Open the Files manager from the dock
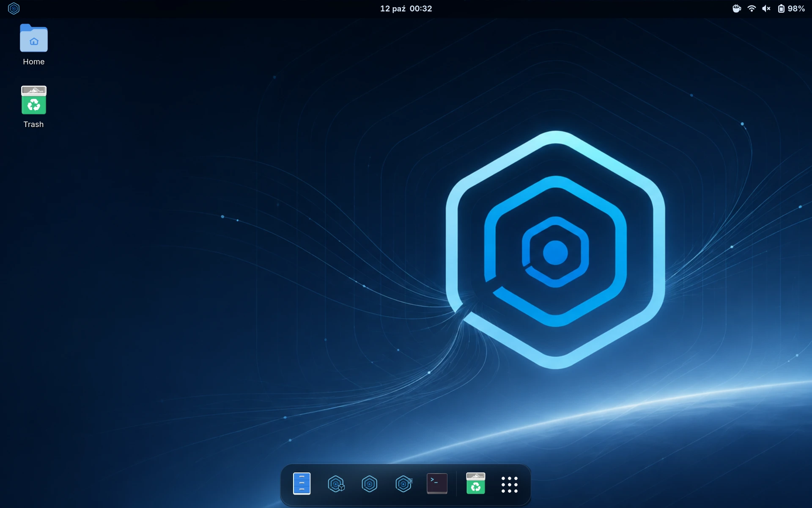Viewport: 812px width, 508px height. [302, 484]
